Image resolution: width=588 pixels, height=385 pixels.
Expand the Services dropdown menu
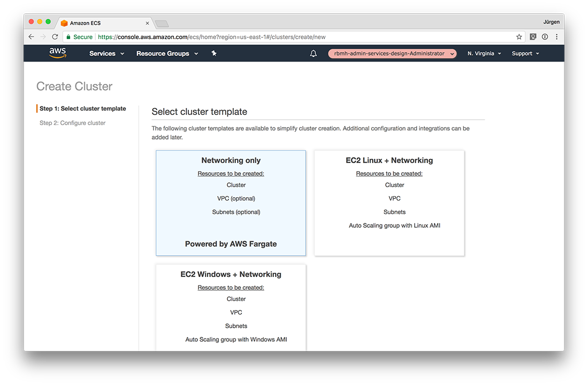106,53
